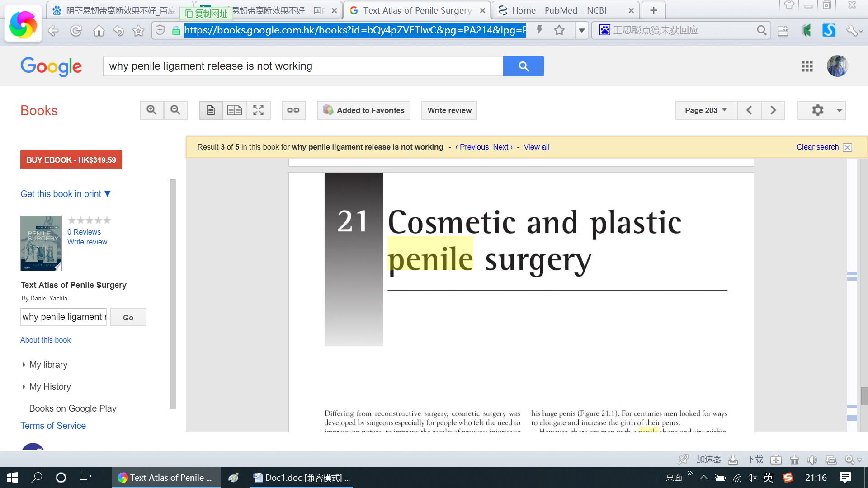This screenshot has height=488, width=868.
Task: Open the Page 203 dropdown
Action: tap(706, 110)
